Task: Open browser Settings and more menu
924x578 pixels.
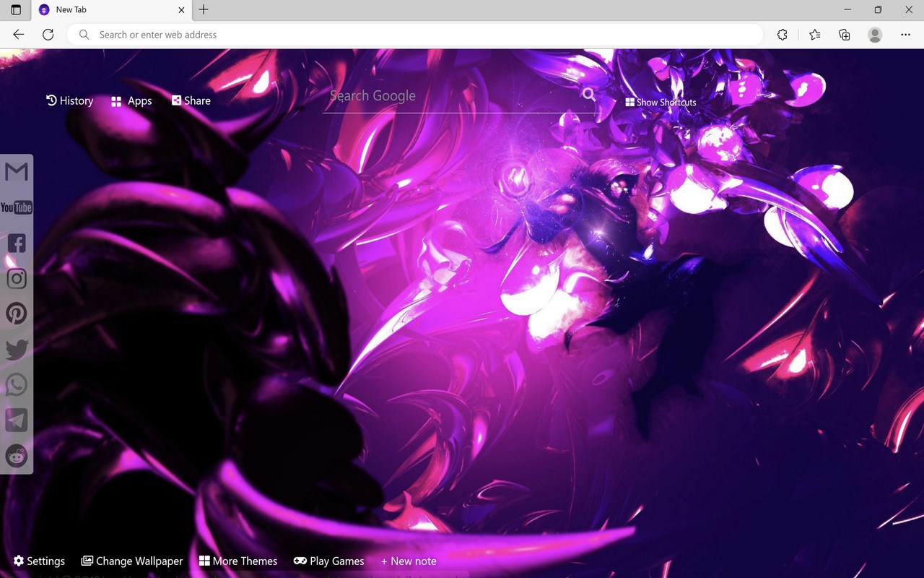Action: point(905,35)
